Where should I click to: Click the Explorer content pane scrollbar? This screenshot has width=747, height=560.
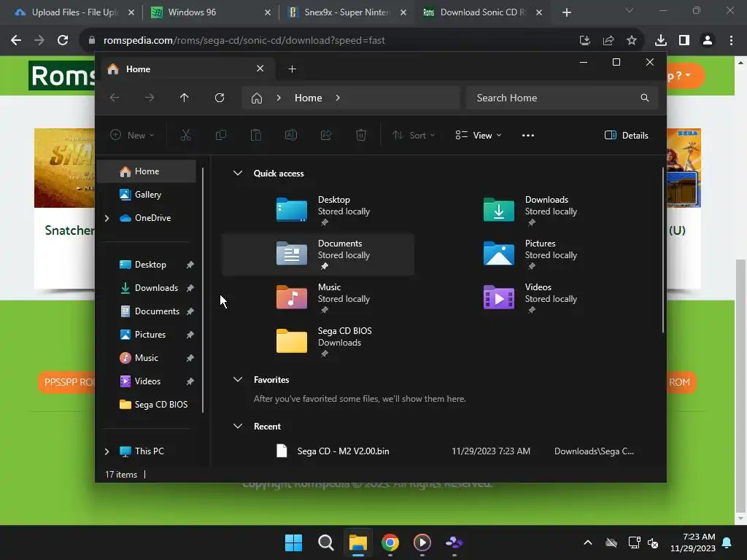pos(662,250)
